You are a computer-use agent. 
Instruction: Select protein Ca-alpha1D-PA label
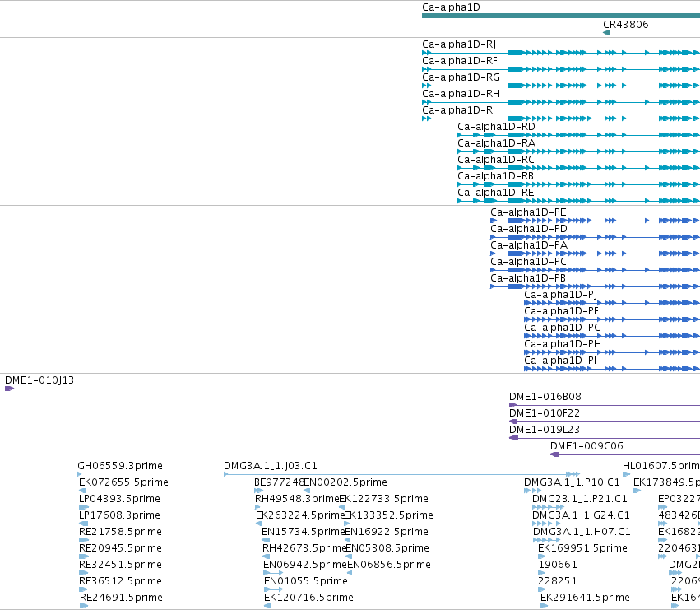click(x=529, y=245)
